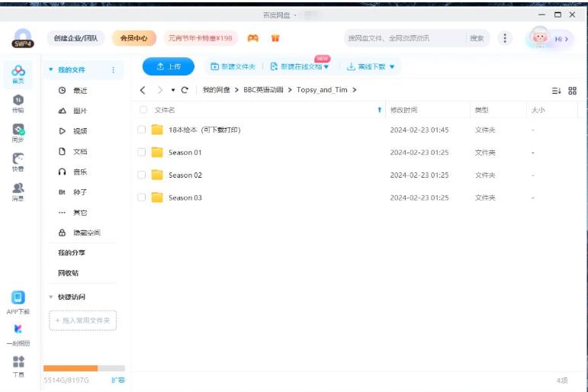Click the gift box icon in header
The height and width of the screenshot is (392, 588).
275,38
